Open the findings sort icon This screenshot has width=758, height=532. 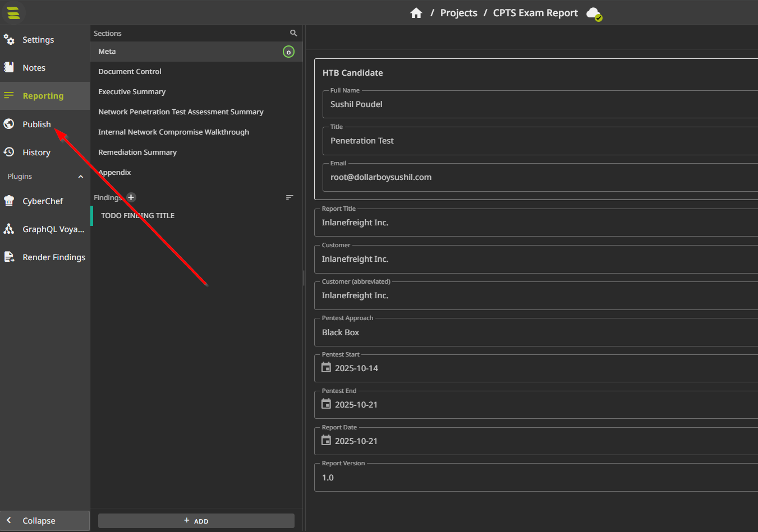tap(290, 197)
